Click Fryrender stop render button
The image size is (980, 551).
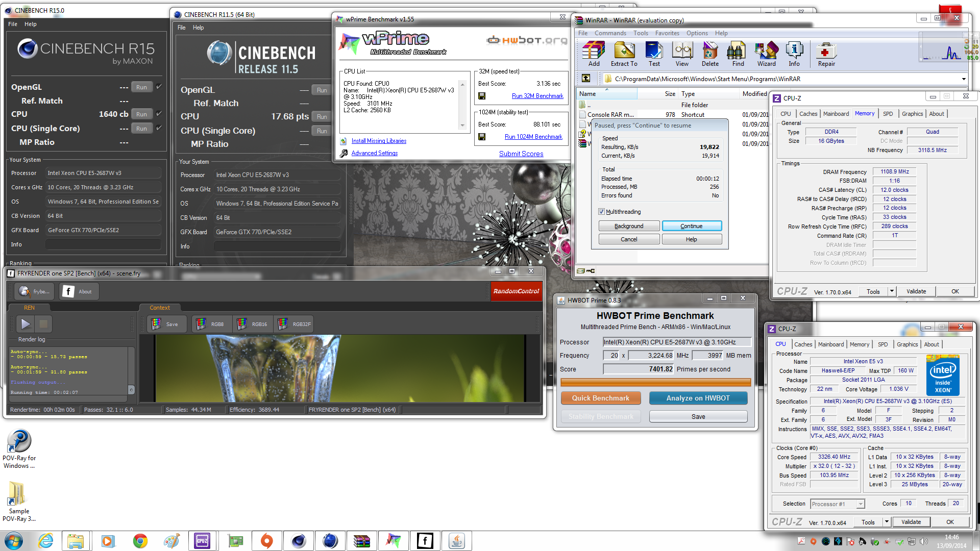coord(43,323)
